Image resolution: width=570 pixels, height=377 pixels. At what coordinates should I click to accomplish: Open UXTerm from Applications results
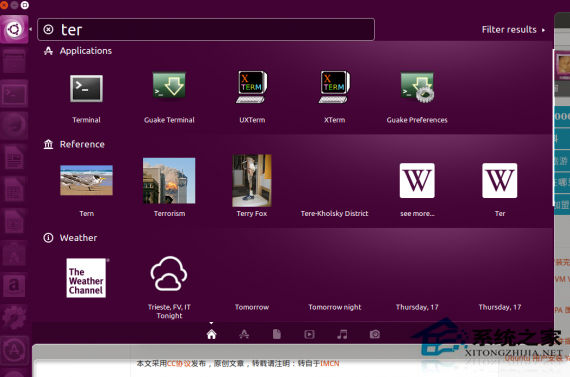[x=252, y=87]
